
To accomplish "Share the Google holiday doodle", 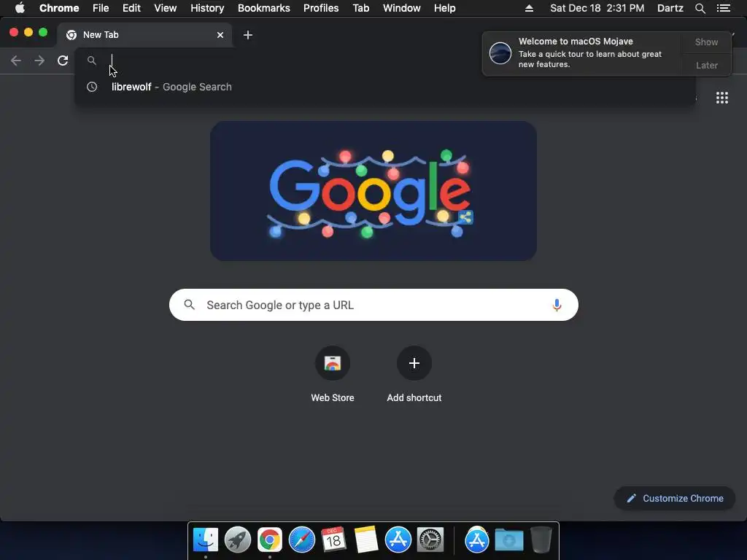I will pos(465,217).
